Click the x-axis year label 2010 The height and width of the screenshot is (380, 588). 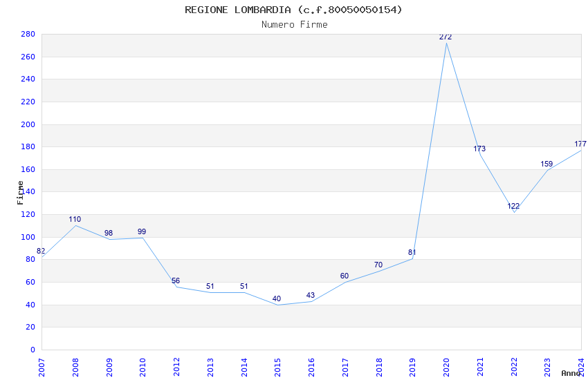143,368
